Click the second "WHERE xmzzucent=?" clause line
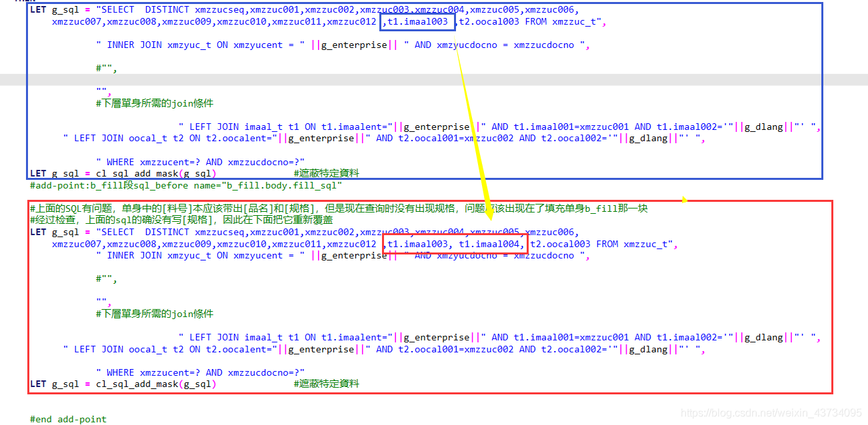The width and height of the screenshot is (868, 425). tap(201, 372)
